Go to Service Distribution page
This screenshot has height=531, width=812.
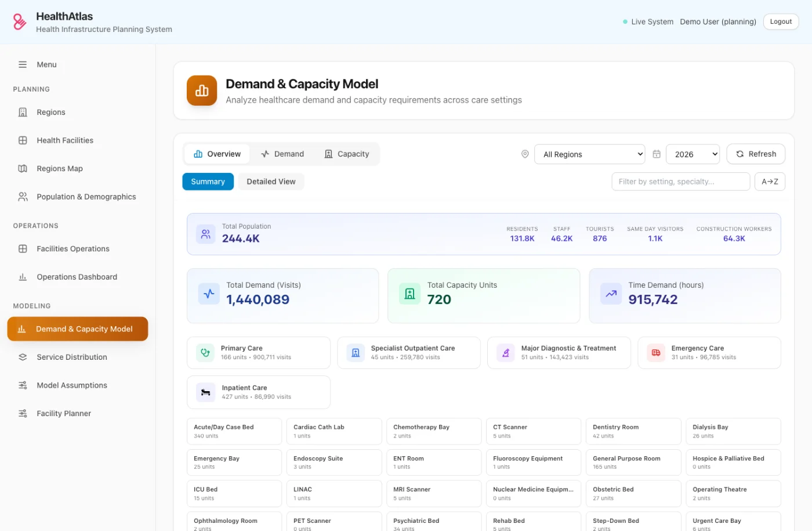(78, 357)
